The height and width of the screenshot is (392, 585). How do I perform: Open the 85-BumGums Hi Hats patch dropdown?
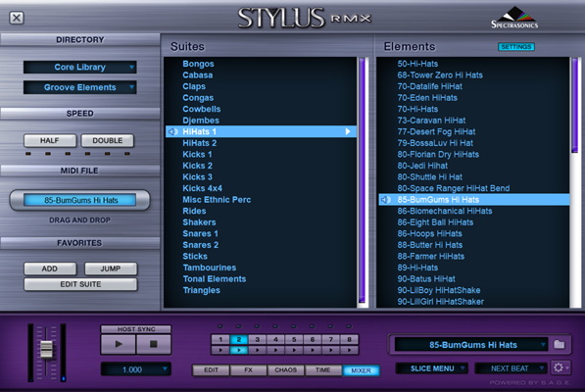(471, 345)
